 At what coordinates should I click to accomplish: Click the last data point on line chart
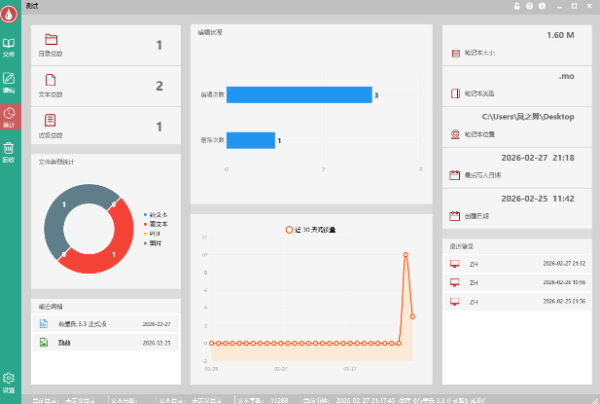[412, 316]
